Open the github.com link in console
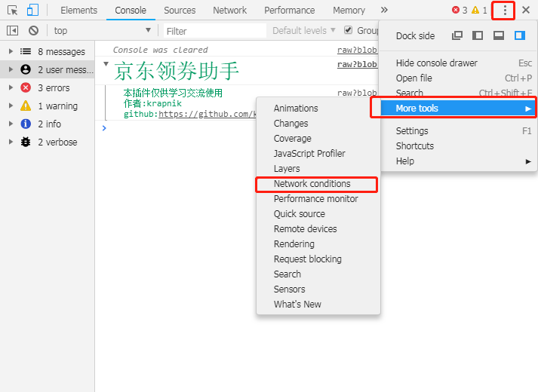538x392 pixels. pyautogui.click(x=208, y=114)
